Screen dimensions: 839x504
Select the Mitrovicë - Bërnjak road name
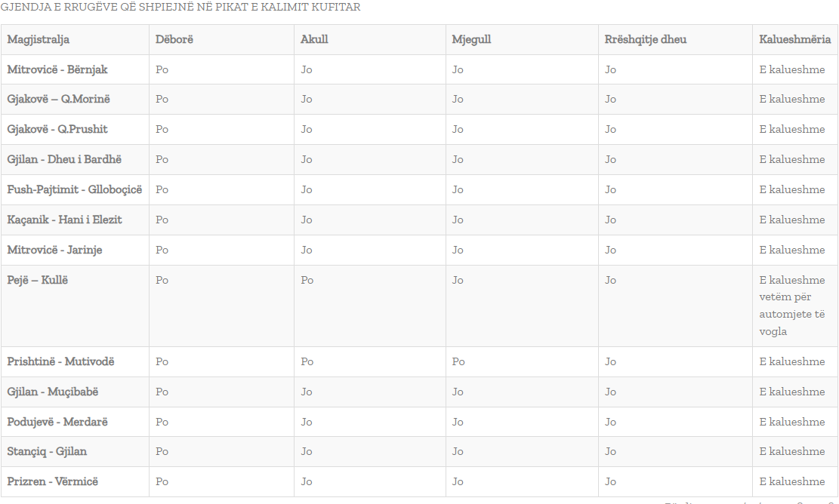(x=57, y=69)
